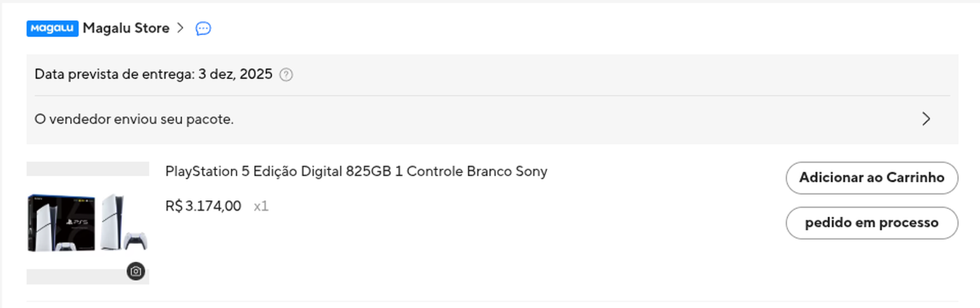Click the PS5 retail box in the image
This screenshot has height=308, width=980.
61,222
